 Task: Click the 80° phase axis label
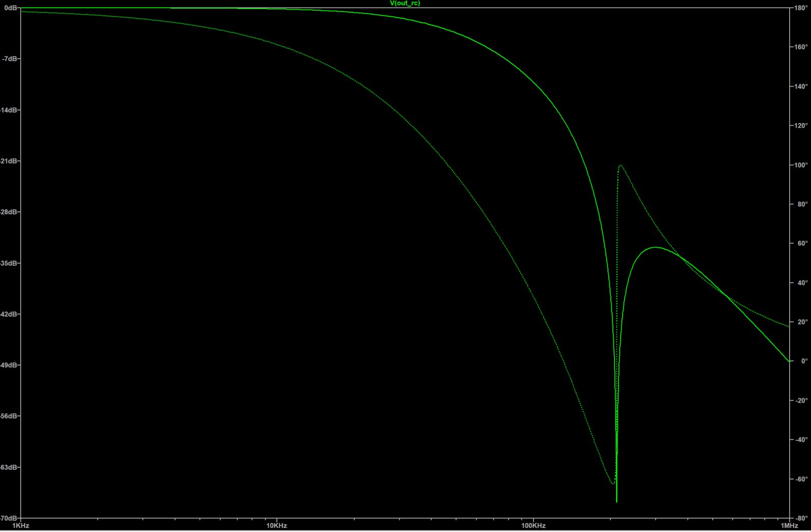[x=802, y=204]
